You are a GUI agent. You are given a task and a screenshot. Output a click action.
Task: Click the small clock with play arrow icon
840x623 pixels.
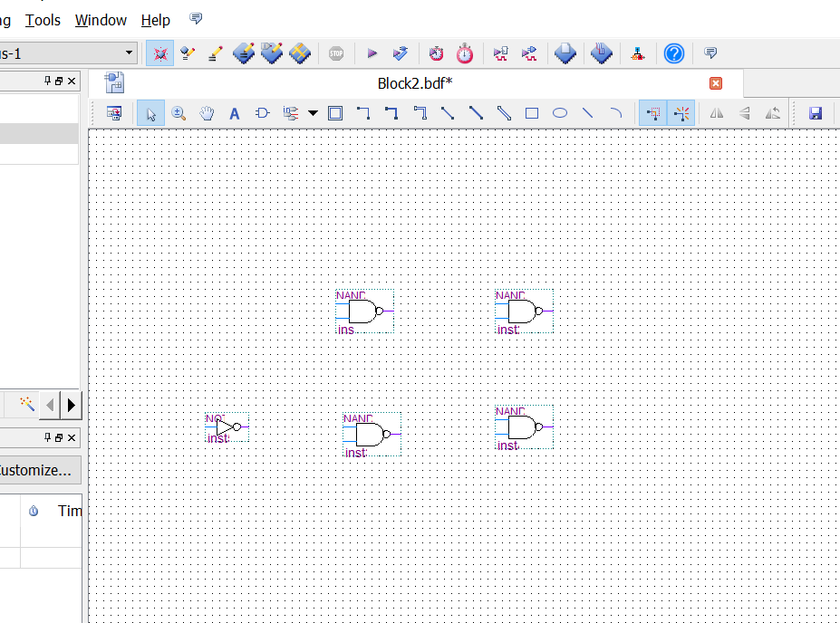436,53
